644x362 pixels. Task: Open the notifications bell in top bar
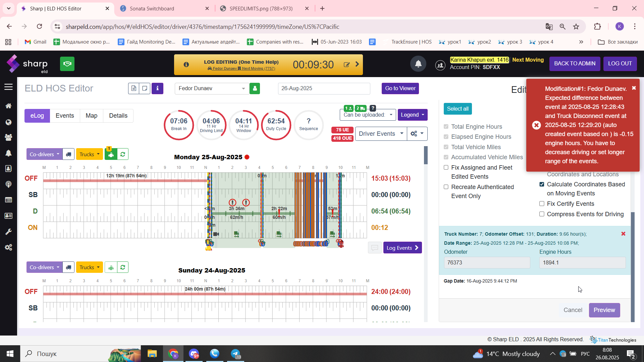[x=418, y=64]
